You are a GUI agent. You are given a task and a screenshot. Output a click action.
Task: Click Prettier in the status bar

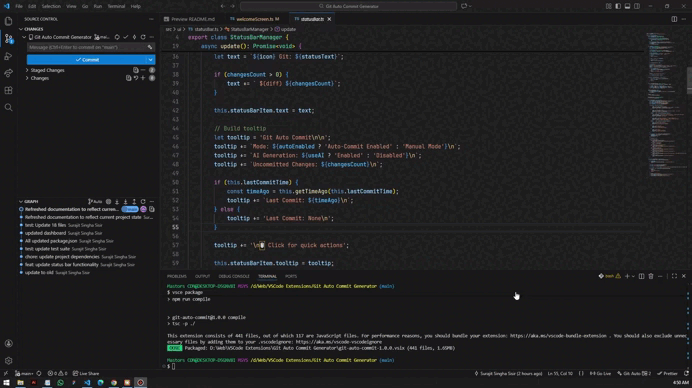[667, 373]
